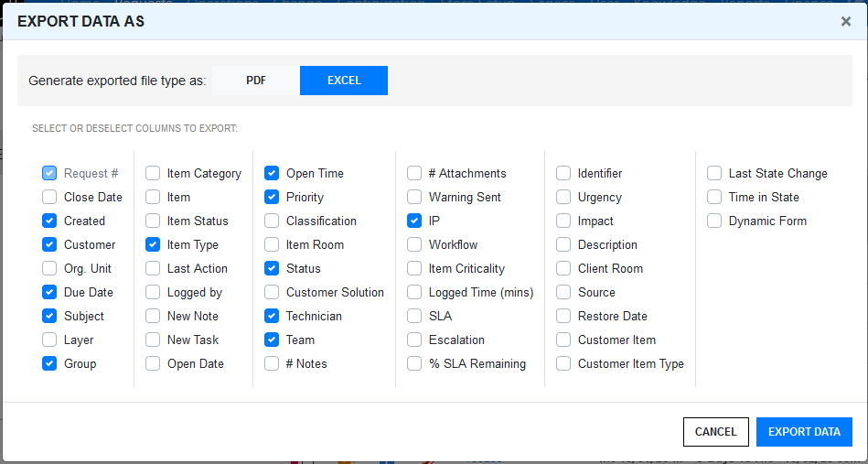The image size is (868, 464).
Task: Uncheck the IP column checkbox
Action: point(414,221)
